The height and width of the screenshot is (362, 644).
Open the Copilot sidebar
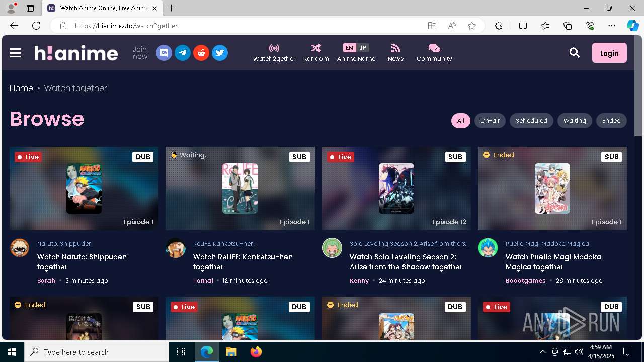(x=632, y=26)
